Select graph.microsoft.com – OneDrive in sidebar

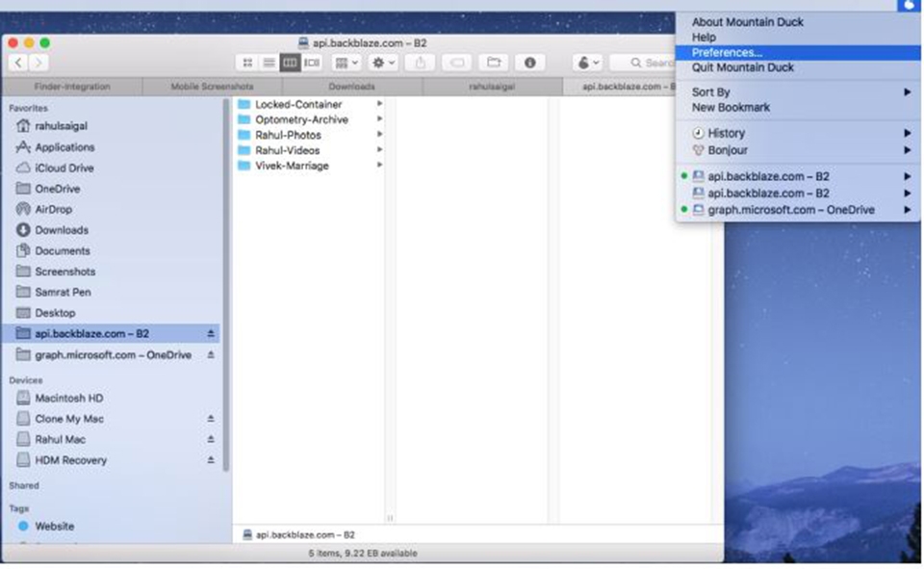tap(113, 355)
